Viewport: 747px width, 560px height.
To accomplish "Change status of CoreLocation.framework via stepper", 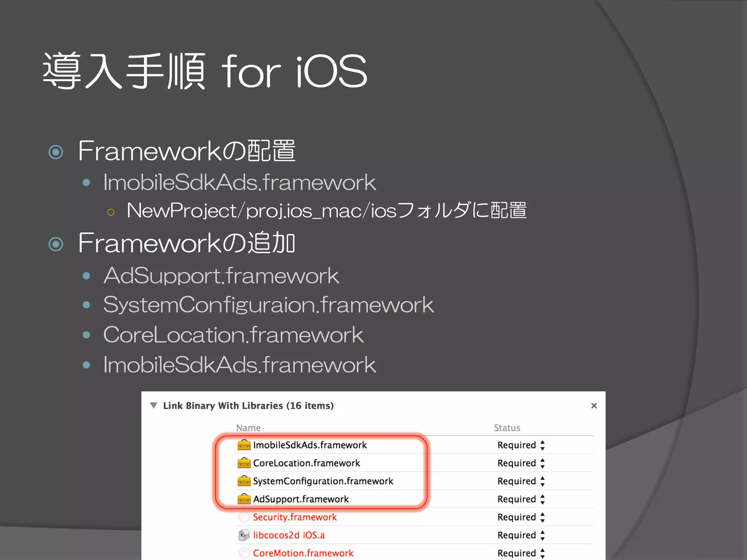I will (x=542, y=463).
